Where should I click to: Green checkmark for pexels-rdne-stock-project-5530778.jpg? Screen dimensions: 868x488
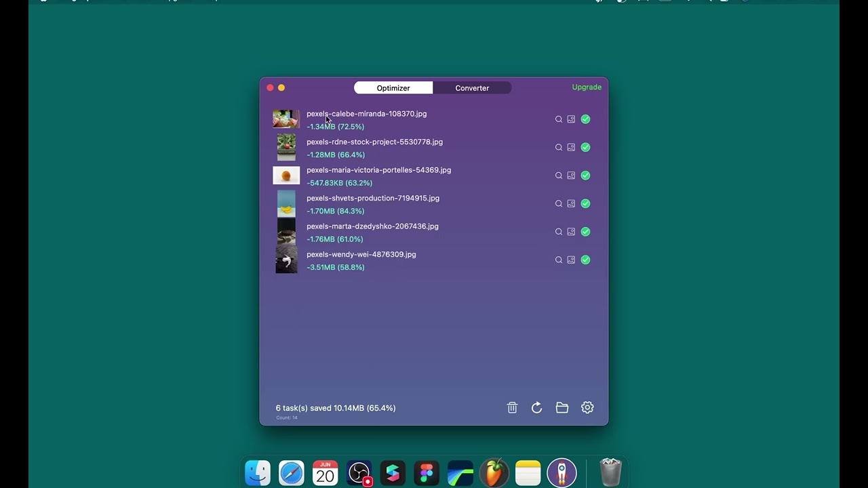coord(585,147)
